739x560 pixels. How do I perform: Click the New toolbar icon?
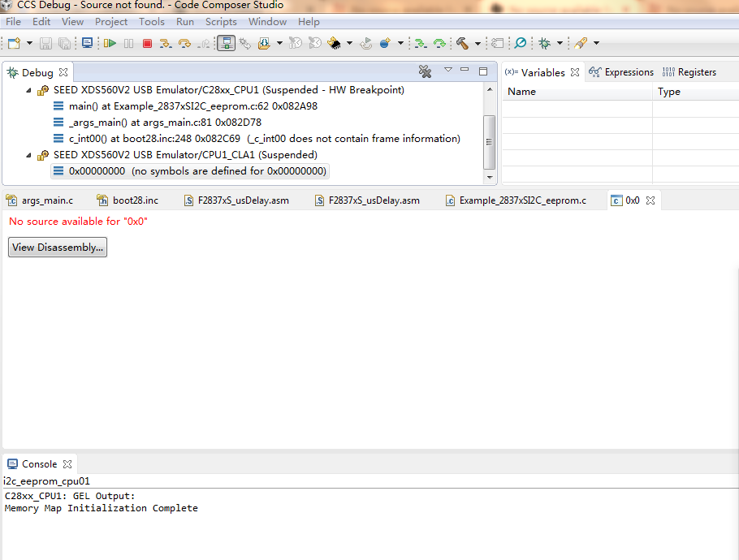pos(14,43)
